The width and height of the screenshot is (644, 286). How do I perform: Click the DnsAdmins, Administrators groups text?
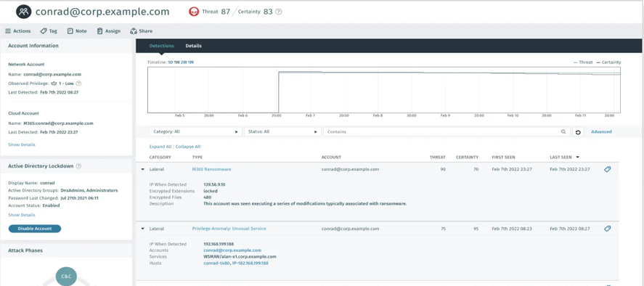89,191
